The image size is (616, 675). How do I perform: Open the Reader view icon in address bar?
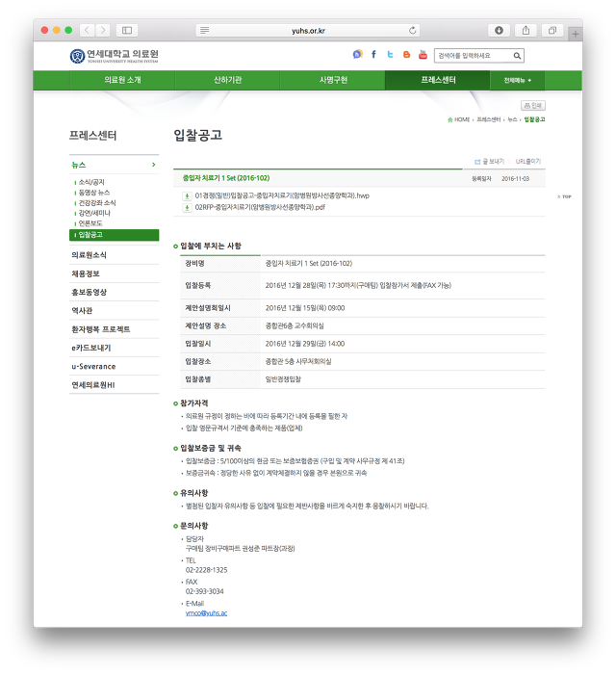(205, 30)
